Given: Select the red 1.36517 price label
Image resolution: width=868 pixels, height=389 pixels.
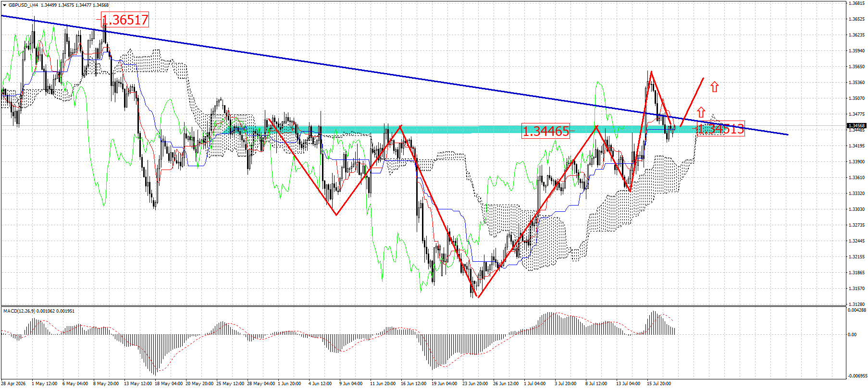Looking at the screenshot, I should pos(125,20).
